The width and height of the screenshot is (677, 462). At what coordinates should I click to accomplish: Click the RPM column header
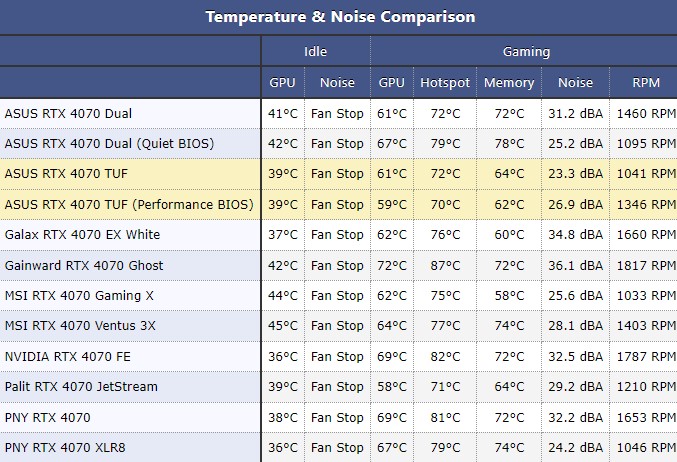point(647,83)
